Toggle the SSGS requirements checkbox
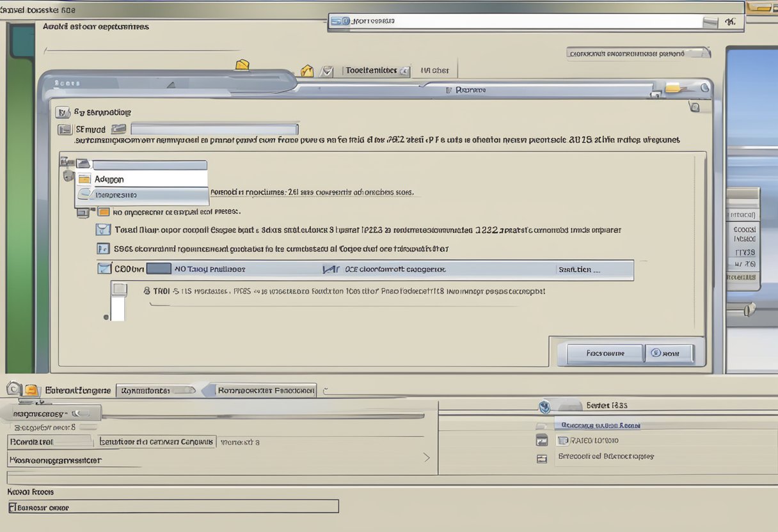778x532 pixels. pyautogui.click(x=103, y=249)
